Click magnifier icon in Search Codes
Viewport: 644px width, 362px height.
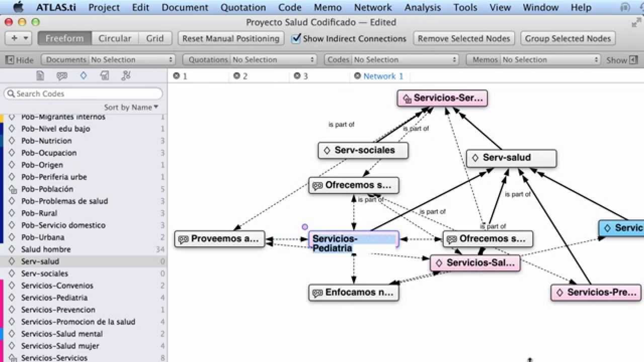coord(11,94)
